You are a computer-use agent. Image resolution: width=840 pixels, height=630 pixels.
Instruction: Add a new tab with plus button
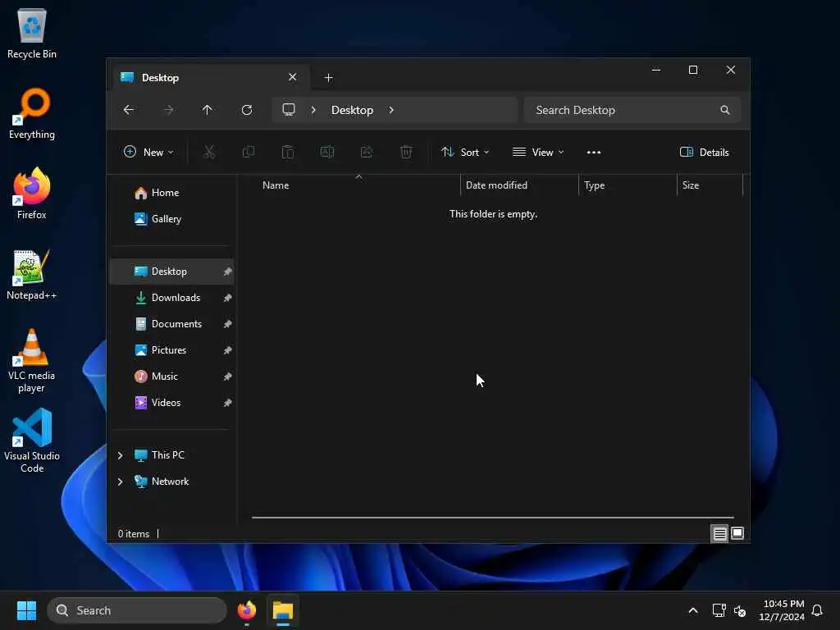click(x=329, y=78)
